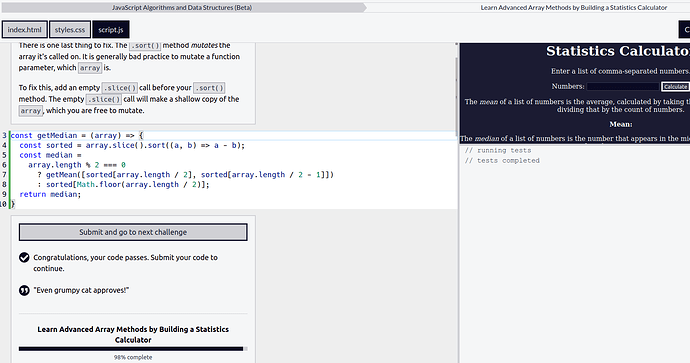Click the Statistics Calculator heading in preview
The height and width of the screenshot is (363, 690).
tap(618, 51)
